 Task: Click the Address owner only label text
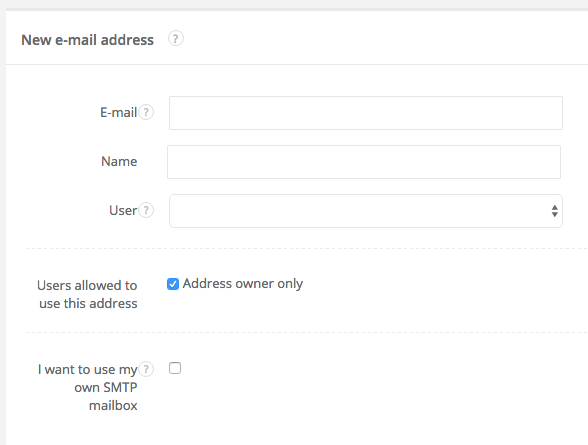tap(243, 284)
